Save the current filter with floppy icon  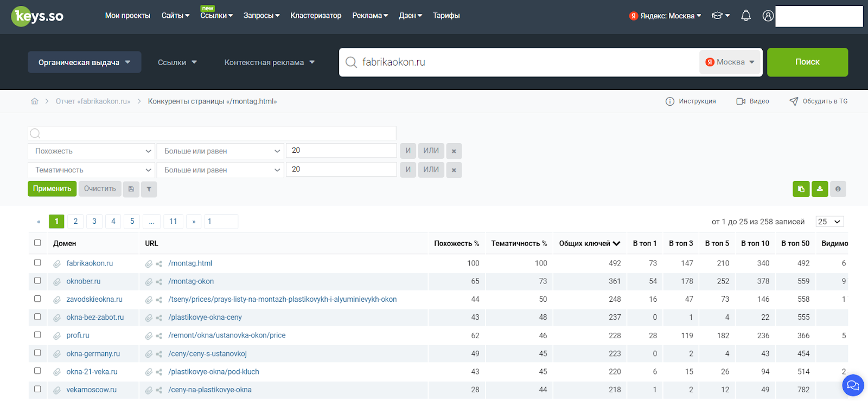coord(131,189)
